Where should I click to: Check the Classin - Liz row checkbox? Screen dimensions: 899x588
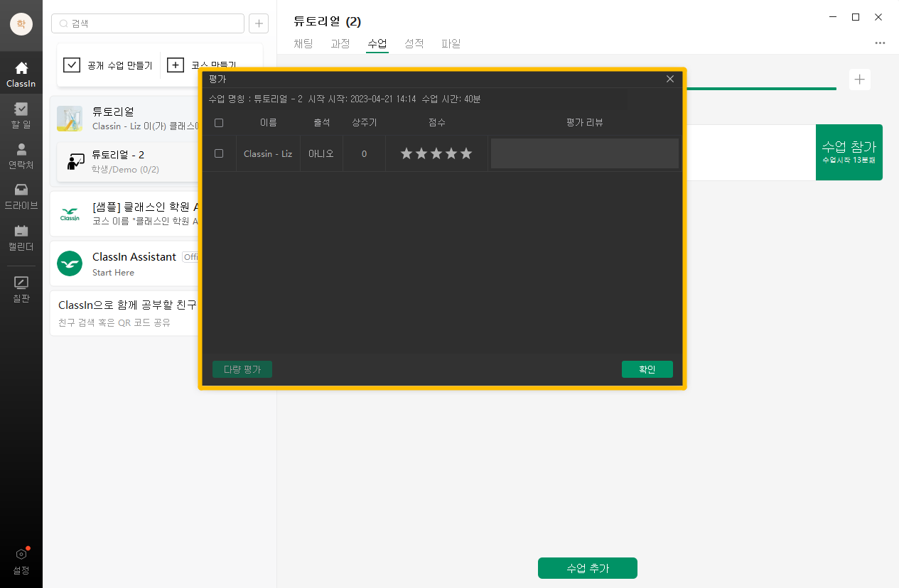point(219,153)
